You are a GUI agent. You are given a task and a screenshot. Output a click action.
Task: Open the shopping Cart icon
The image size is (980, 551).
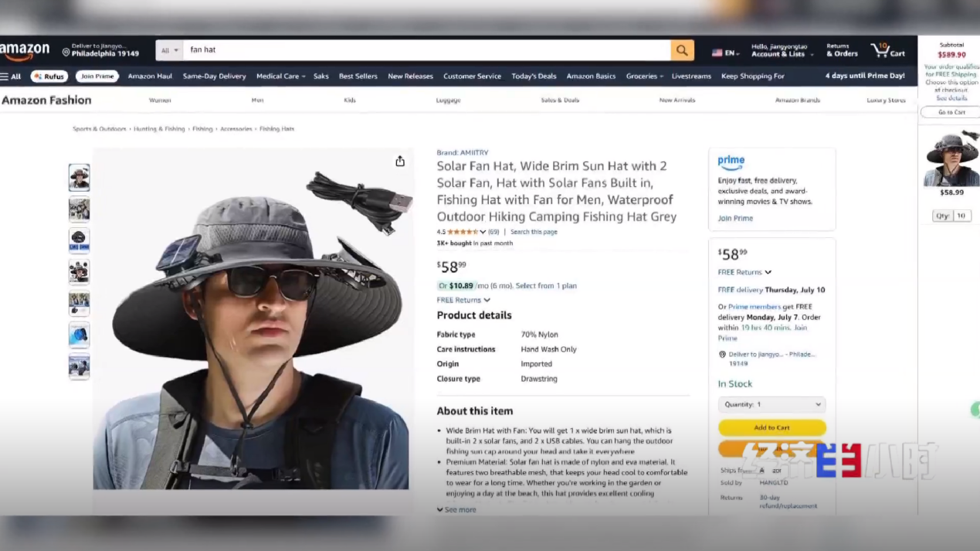point(887,50)
